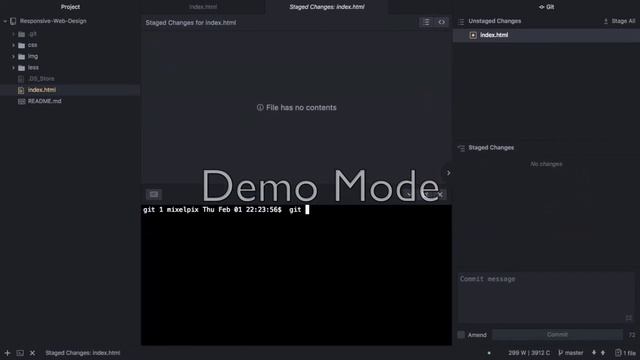Image resolution: width=640 pixels, height=360 pixels.
Task: Click the repository icon beside Responsive-Web-Design
Action: pyautogui.click(x=13, y=21)
